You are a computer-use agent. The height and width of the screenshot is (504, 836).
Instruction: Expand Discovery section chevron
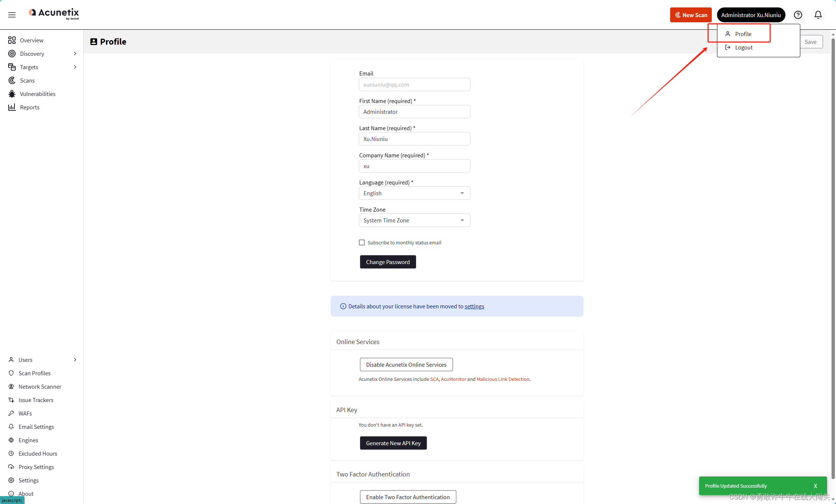(x=75, y=54)
